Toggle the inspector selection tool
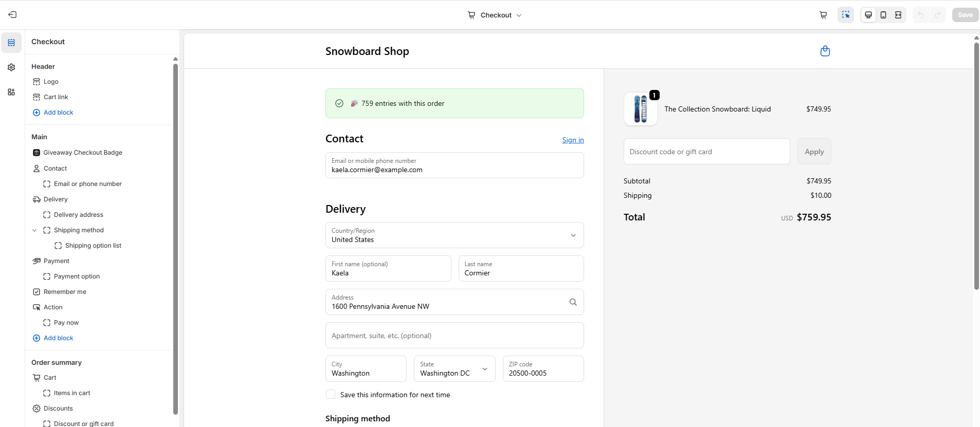 845,15
